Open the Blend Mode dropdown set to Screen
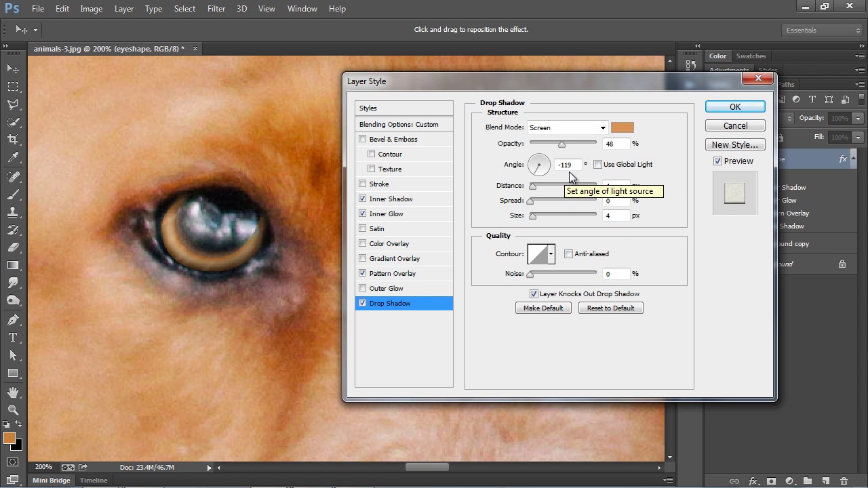868x488 pixels. click(x=567, y=128)
